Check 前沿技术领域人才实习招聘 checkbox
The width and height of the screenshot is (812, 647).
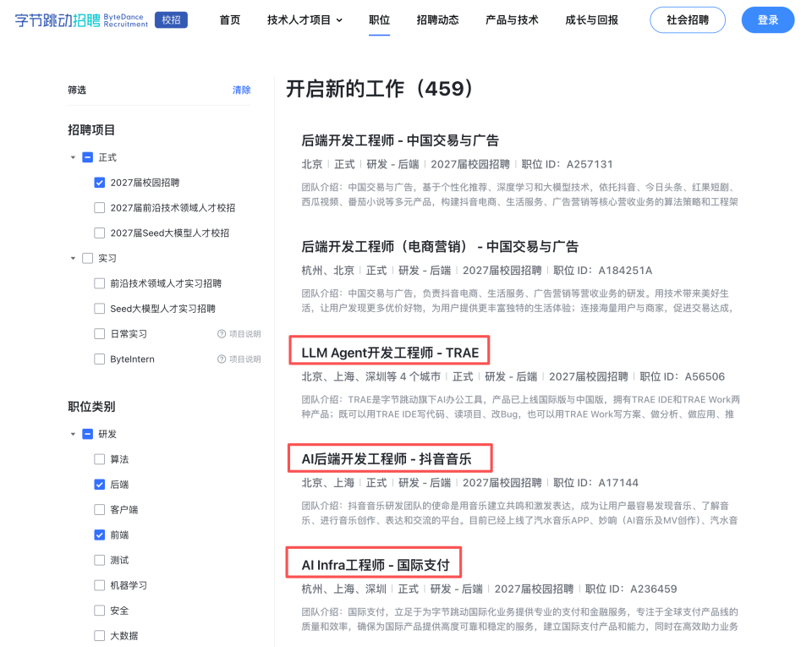[100, 283]
